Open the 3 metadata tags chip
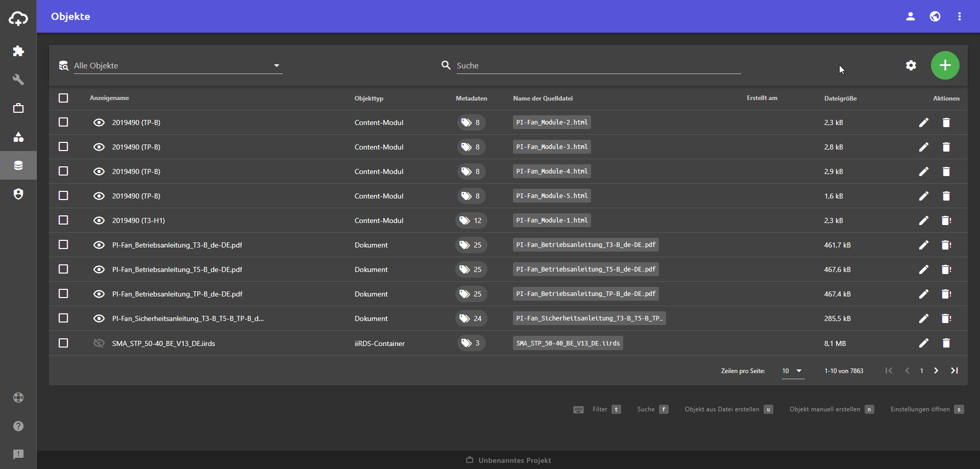 coord(471,343)
